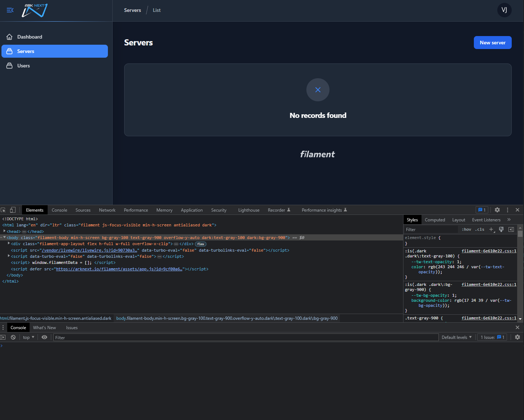Toggle the .cls element classes panel

pos(480,229)
